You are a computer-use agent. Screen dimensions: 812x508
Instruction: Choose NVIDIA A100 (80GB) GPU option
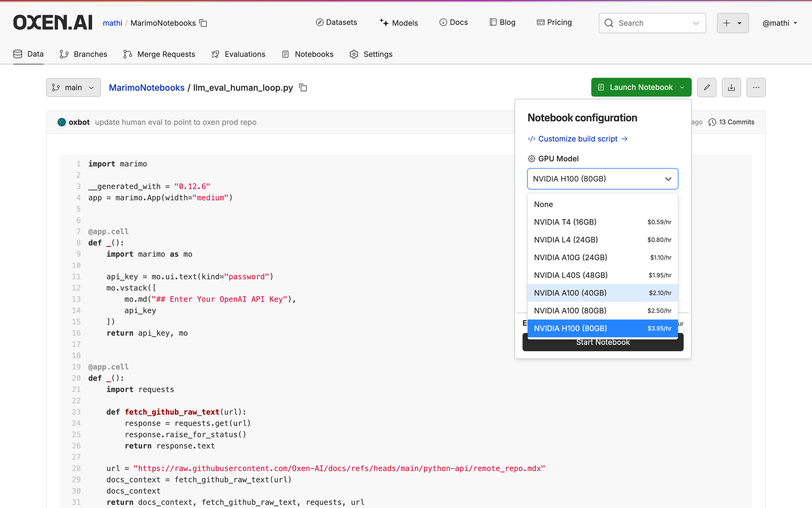[603, 311]
